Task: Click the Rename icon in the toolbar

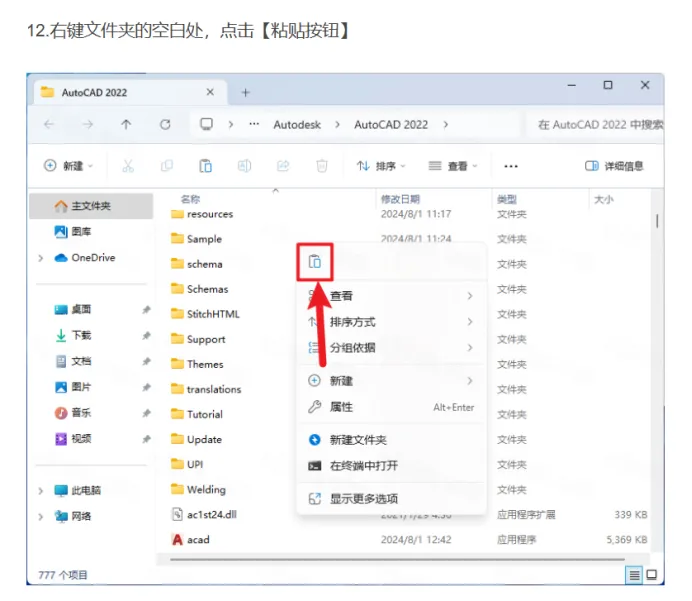Action: pyautogui.click(x=244, y=166)
